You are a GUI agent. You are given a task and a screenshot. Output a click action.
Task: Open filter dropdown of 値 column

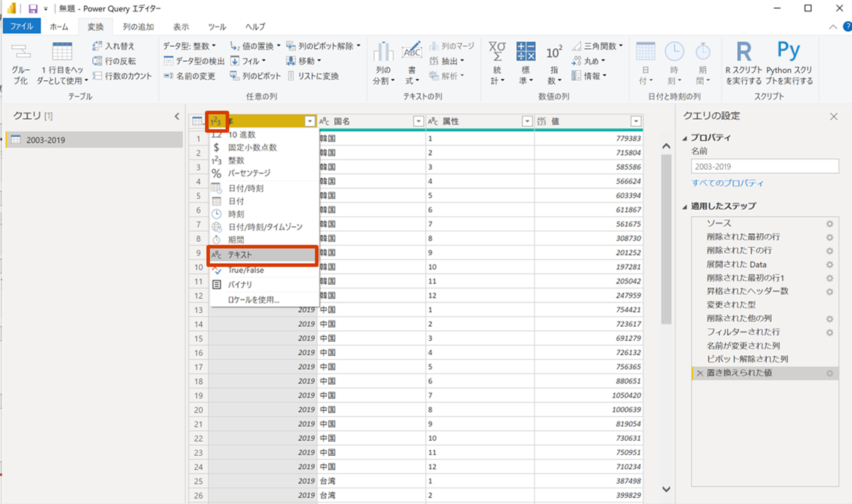[x=636, y=121]
